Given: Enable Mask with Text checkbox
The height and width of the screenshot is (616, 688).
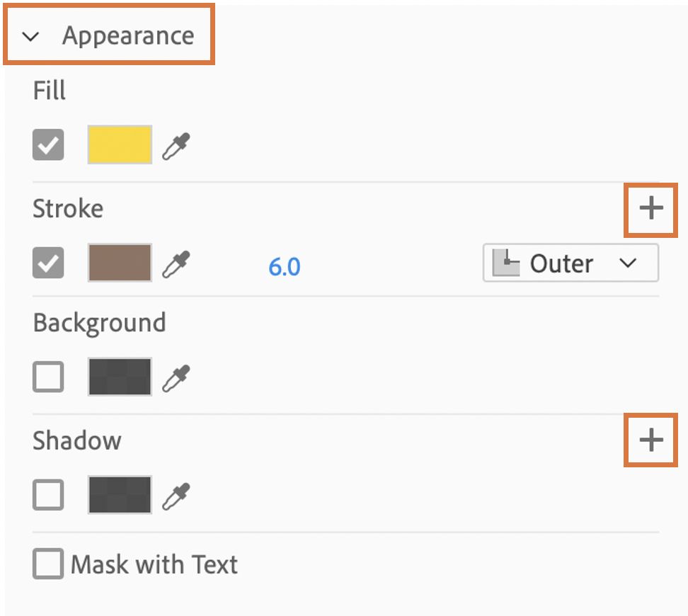Looking at the screenshot, I should tap(48, 565).
